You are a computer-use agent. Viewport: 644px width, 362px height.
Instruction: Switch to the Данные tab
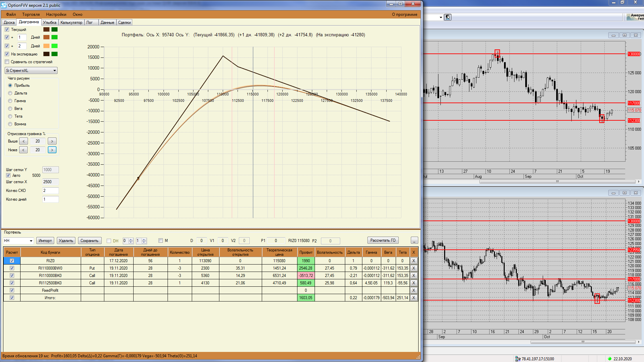click(x=107, y=23)
